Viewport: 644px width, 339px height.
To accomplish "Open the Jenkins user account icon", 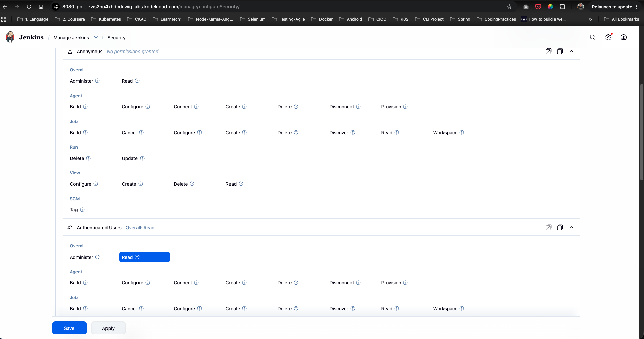I will pos(624,37).
